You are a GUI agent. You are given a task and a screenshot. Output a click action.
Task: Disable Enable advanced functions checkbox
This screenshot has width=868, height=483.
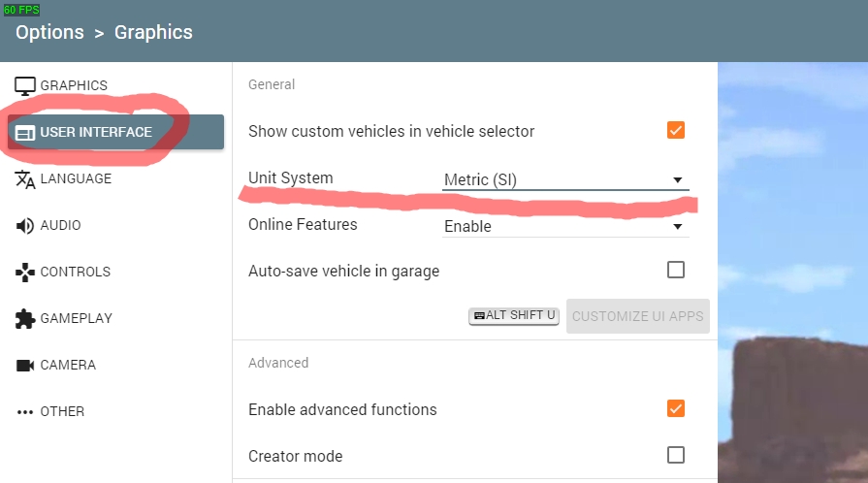(676, 408)
